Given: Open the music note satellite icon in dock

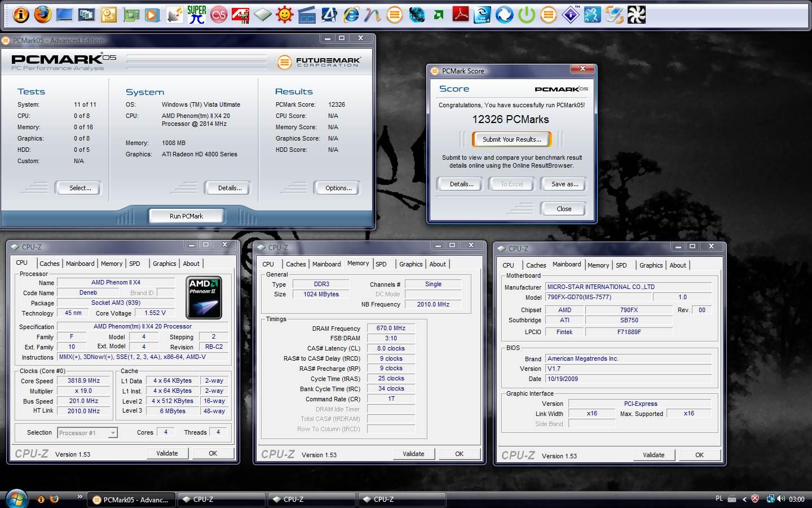Looking at the screenshot, I should 174,15.
